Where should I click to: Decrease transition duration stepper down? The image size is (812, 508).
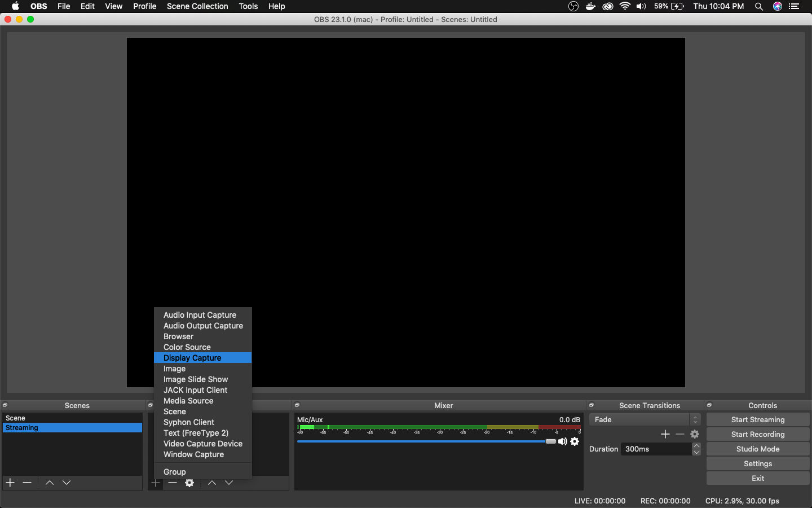click(696, 452)
